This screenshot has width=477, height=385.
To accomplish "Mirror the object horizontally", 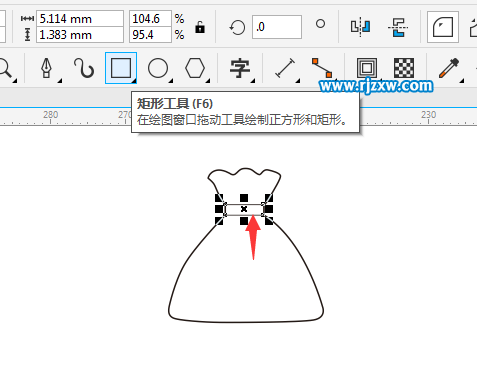I will (360, 27).
